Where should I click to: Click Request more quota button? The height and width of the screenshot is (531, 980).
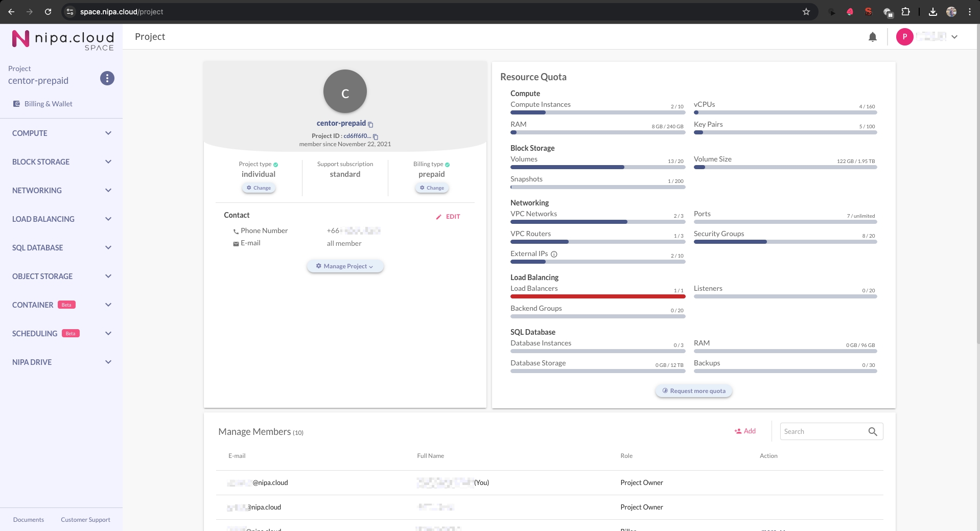693,391
